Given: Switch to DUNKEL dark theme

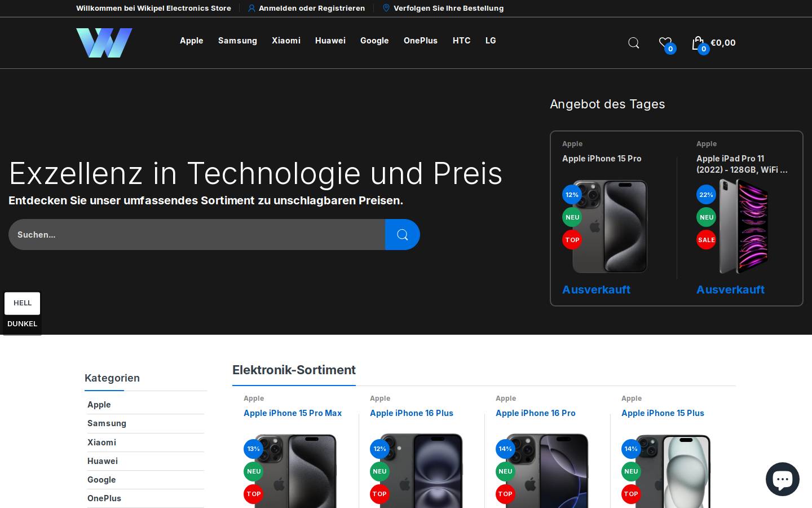Looking at the screenshot, I should (23, 324).
